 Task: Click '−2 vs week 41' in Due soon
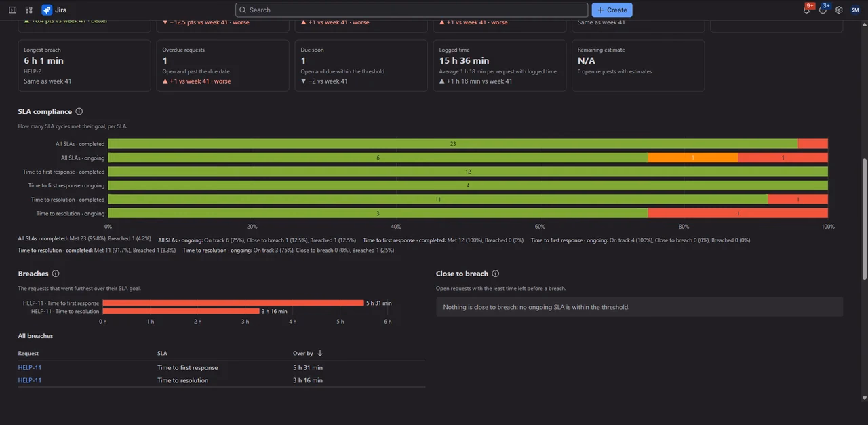click(328, 81)
